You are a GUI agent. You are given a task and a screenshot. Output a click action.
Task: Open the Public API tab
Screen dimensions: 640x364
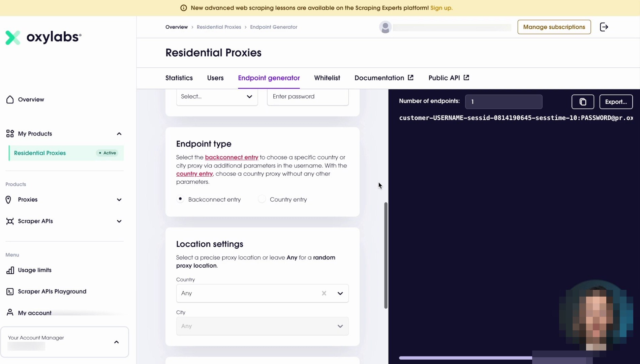click(449, 78)
